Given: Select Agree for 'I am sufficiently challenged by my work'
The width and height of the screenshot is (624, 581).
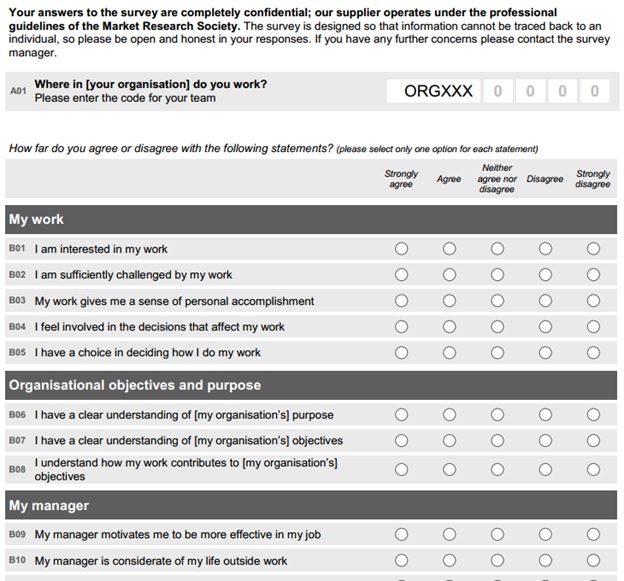Looking at the screenshot, I should point(449,275).
